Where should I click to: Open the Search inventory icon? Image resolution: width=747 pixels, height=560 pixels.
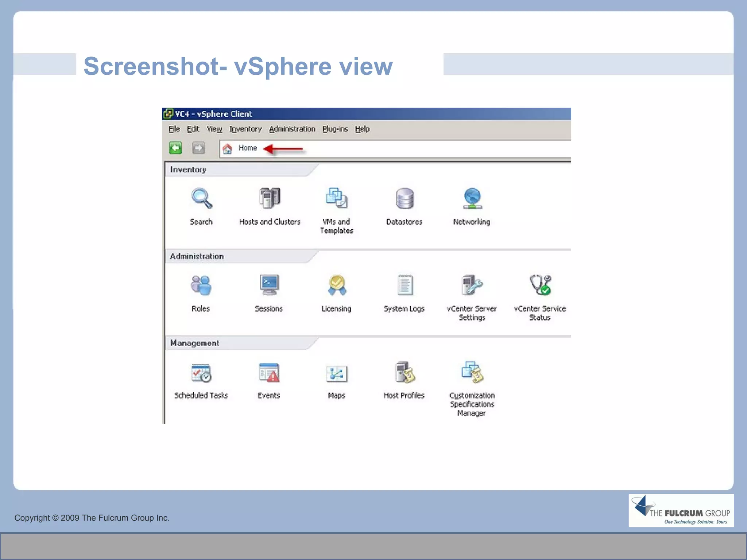click(201, 199)
